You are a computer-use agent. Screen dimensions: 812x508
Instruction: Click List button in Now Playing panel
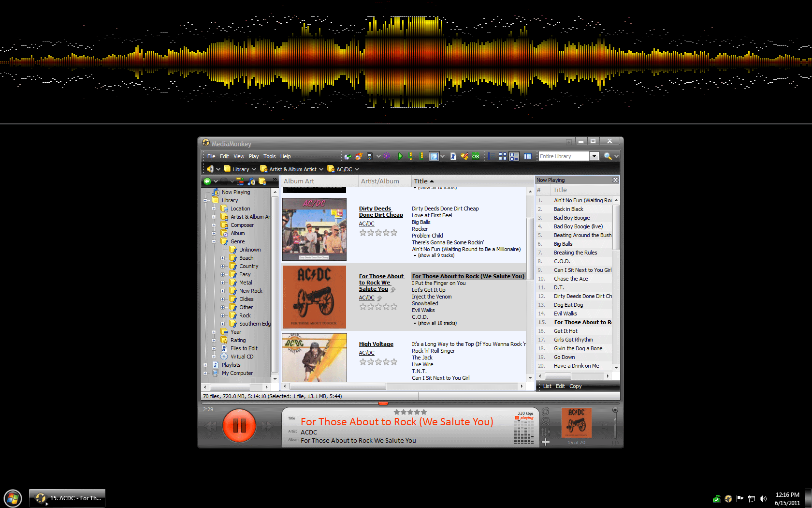(547, 386)
